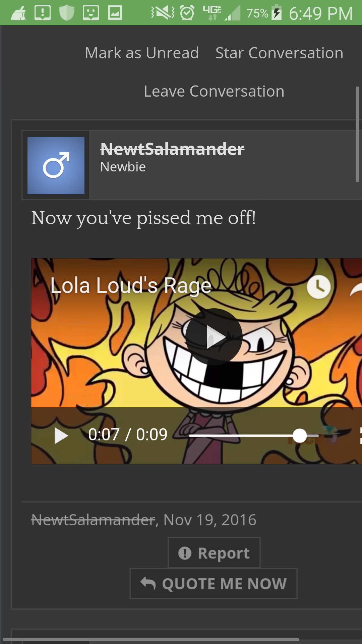Open the Lola Loud's Rage video title

pyautogui.click(x=131, y=286)
